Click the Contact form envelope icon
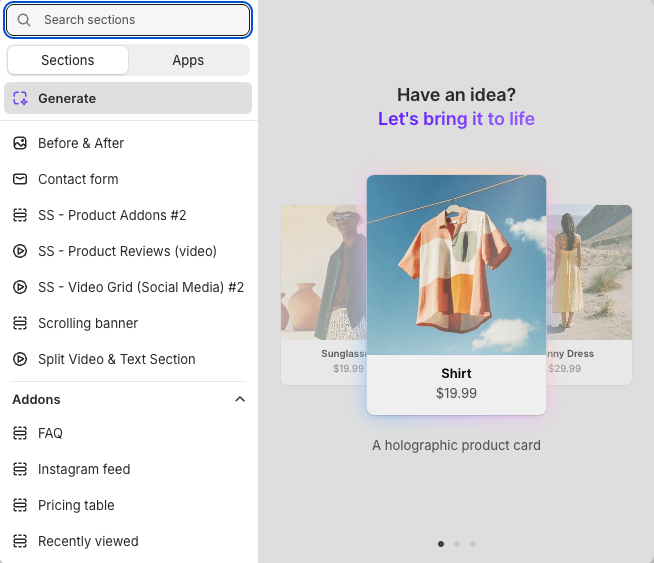 click(20, 179)
